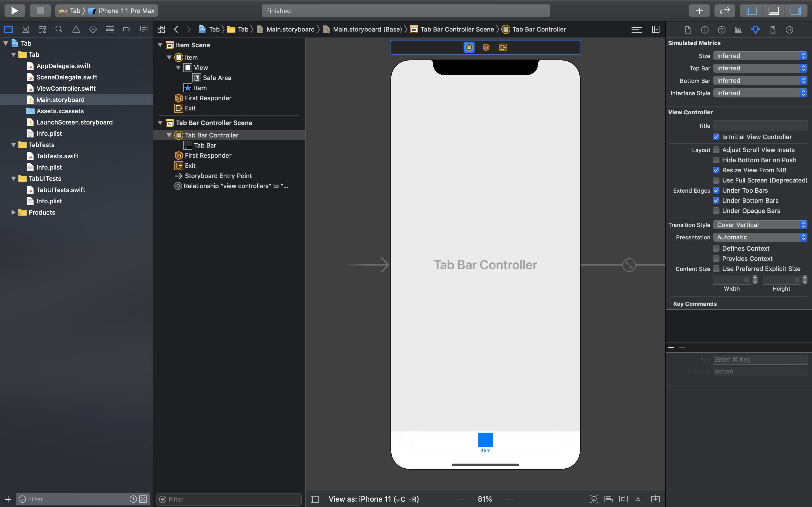
Task: Click the Run (play) button
Action: [14, 10]
